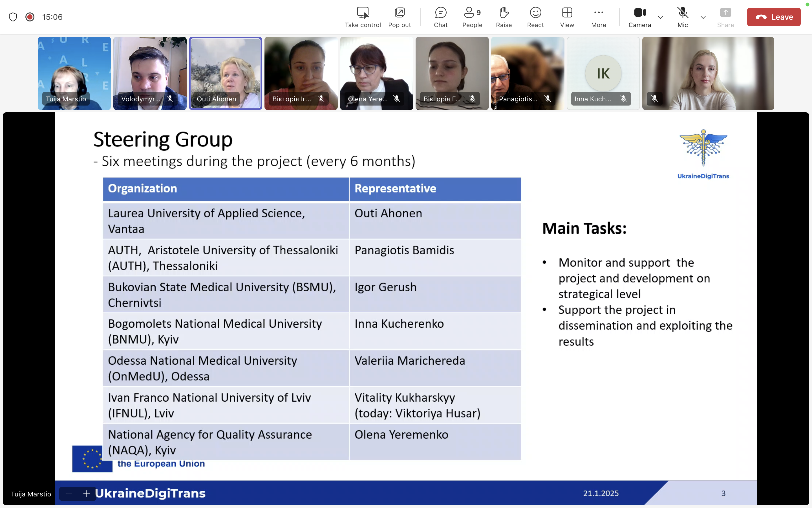The height and width of the screenshot is (508, 812).
Task: Click the Panagiotis Bamidis table cell
Action: 435,258
